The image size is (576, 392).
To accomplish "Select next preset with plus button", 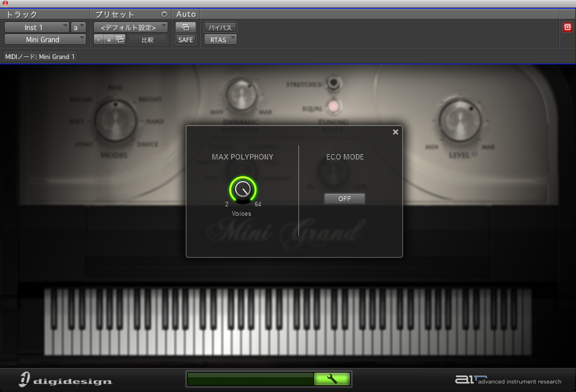I will coord(109,40).
